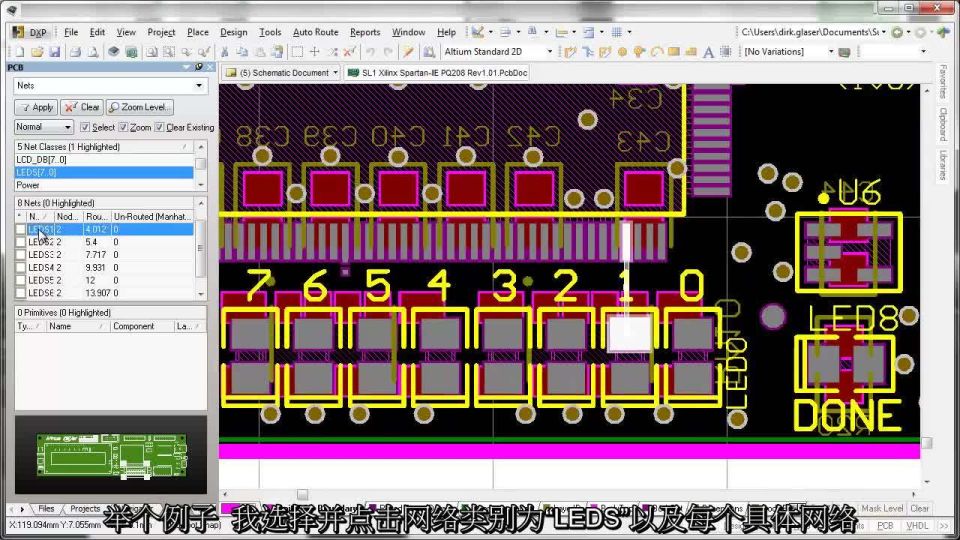960x540 pixels.
Task: Open the Design menu
Action: pyautogui.click(x=234, y=32)
